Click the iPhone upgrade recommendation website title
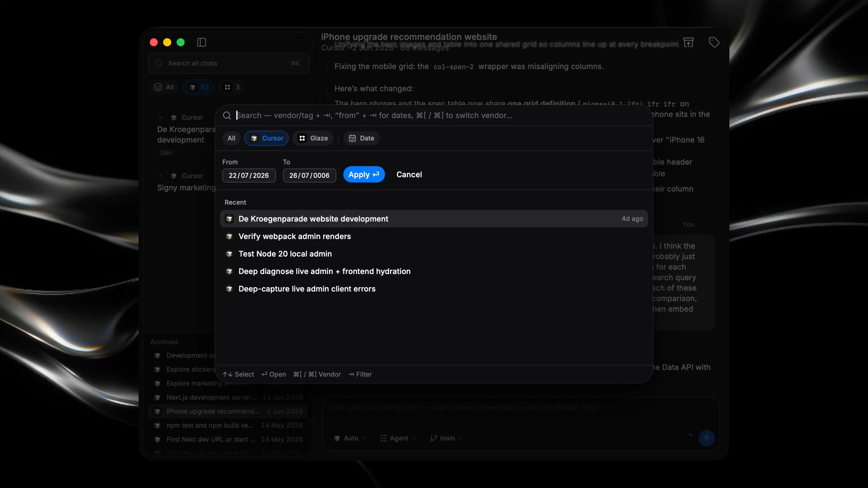 pos(409,37)
